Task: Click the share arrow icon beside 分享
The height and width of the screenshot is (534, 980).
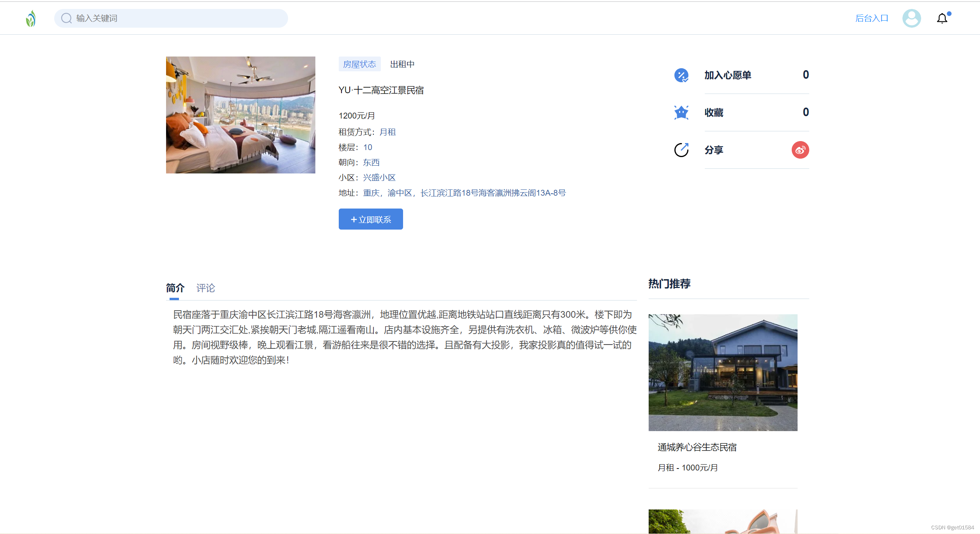Action: 681,150
